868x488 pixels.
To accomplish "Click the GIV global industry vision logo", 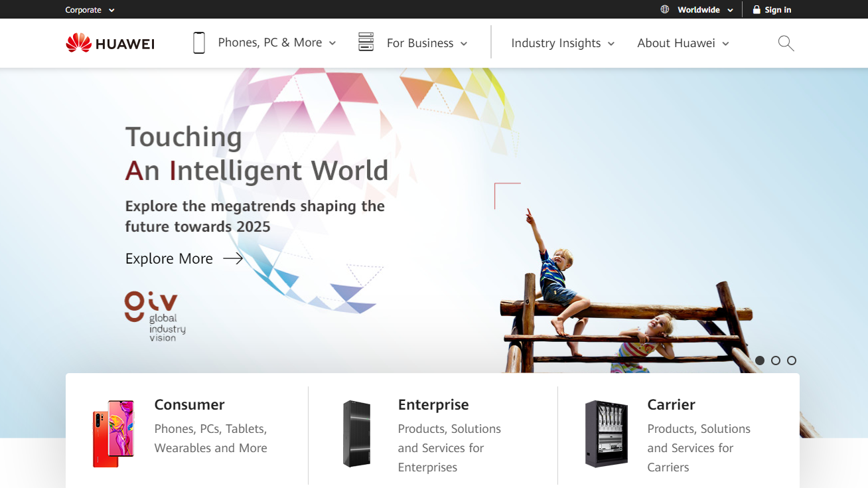I will pyautogui.click(x=155, y=316).
